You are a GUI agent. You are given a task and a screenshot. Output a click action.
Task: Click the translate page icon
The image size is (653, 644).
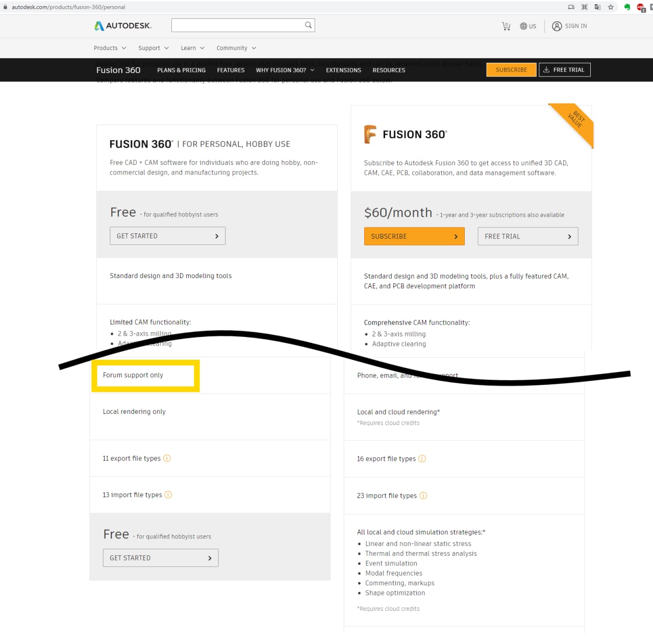point(597,7)
